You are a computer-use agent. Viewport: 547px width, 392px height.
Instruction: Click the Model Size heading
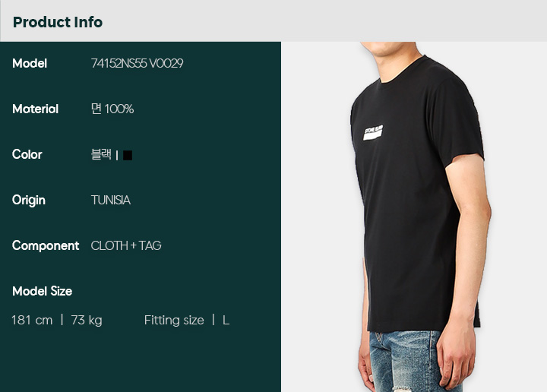pyautogui.click(x=43, y=291)
